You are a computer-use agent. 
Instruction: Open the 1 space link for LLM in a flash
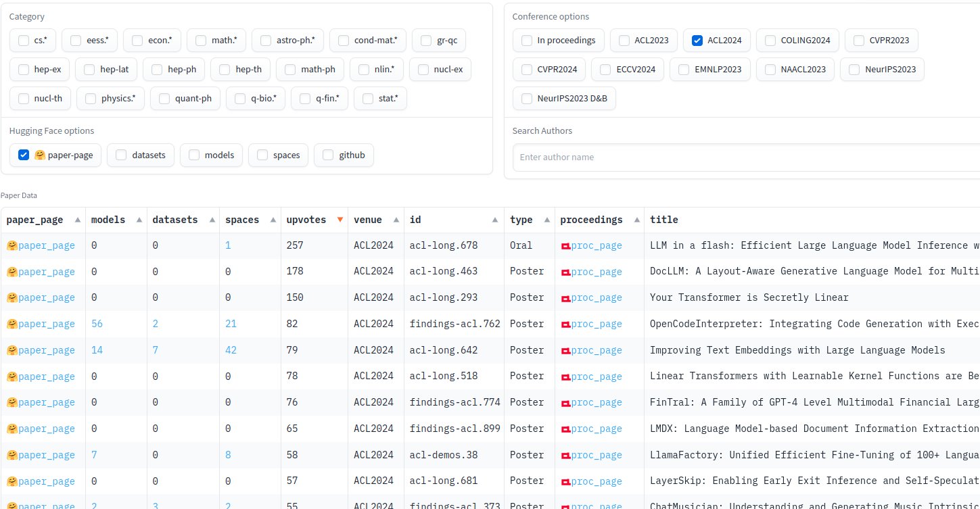pos(228,245)
